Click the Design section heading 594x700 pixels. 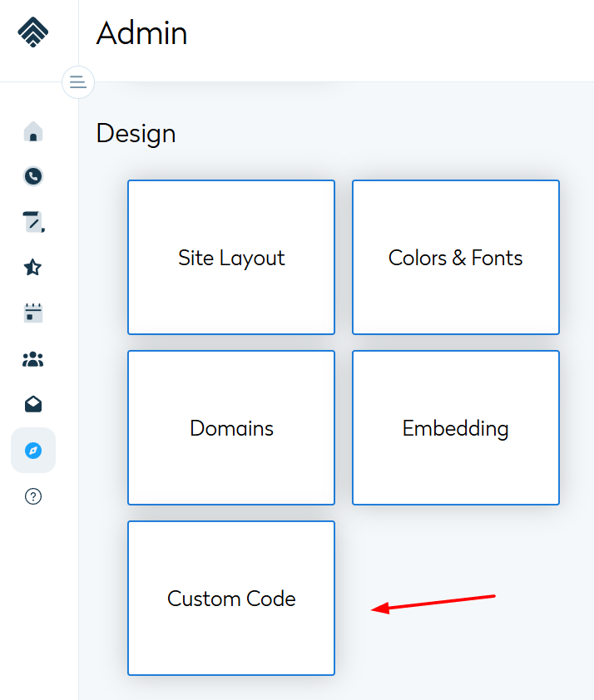[x=136, y=134]
